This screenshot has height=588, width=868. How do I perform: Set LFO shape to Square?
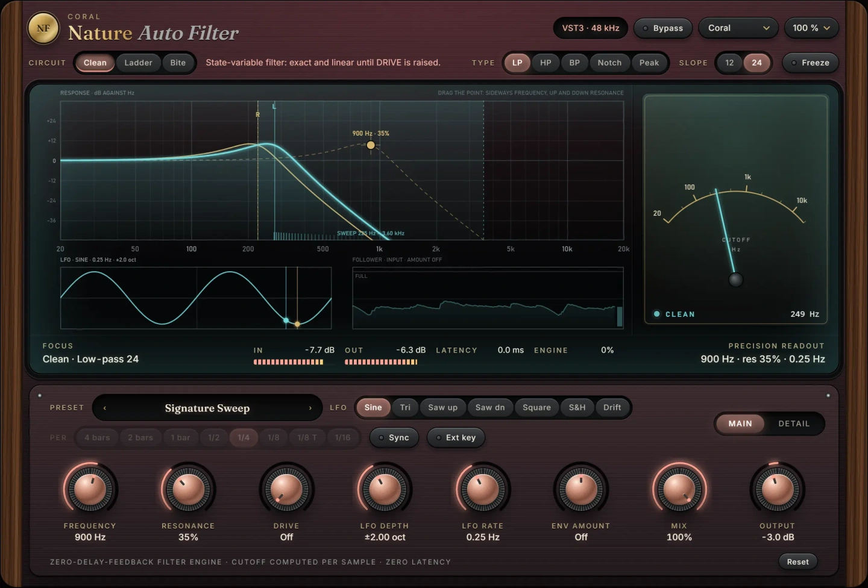click(x=536, y=407)
